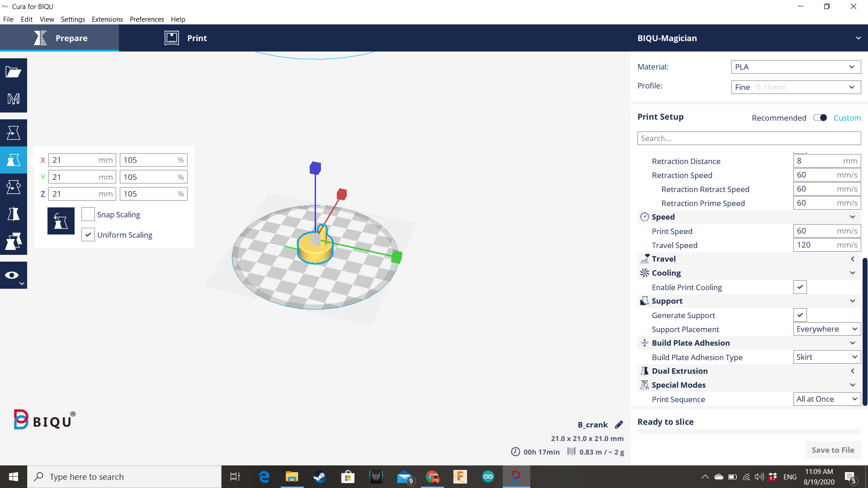
Task: Select the Mirror tool icon
Action: click(13, 214)
